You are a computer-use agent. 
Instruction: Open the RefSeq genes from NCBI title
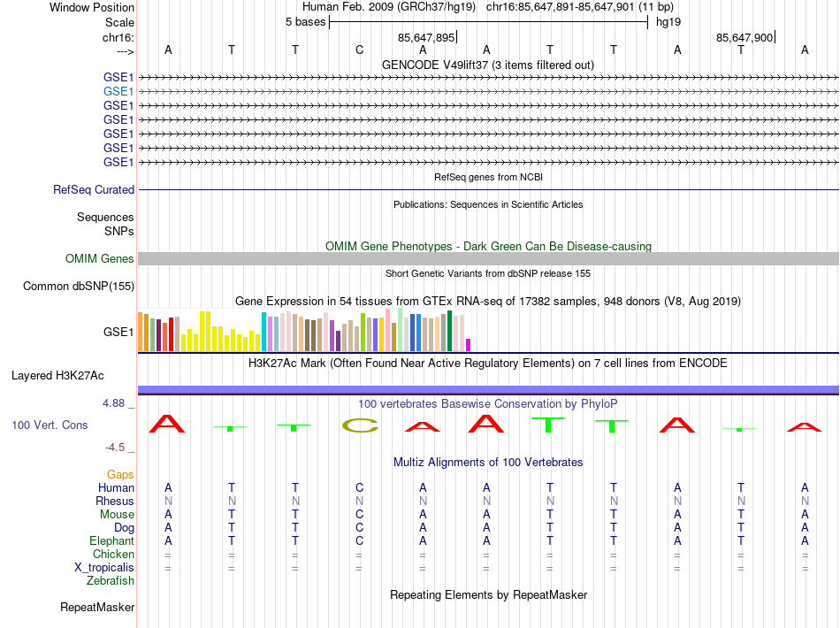[x=488, y=177]
